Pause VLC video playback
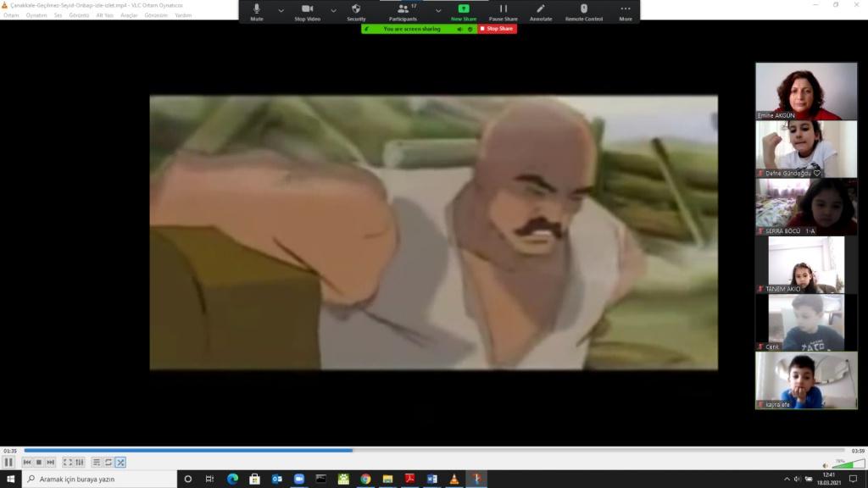Viewport: 868px width, 488px height. tap(8, 462)
